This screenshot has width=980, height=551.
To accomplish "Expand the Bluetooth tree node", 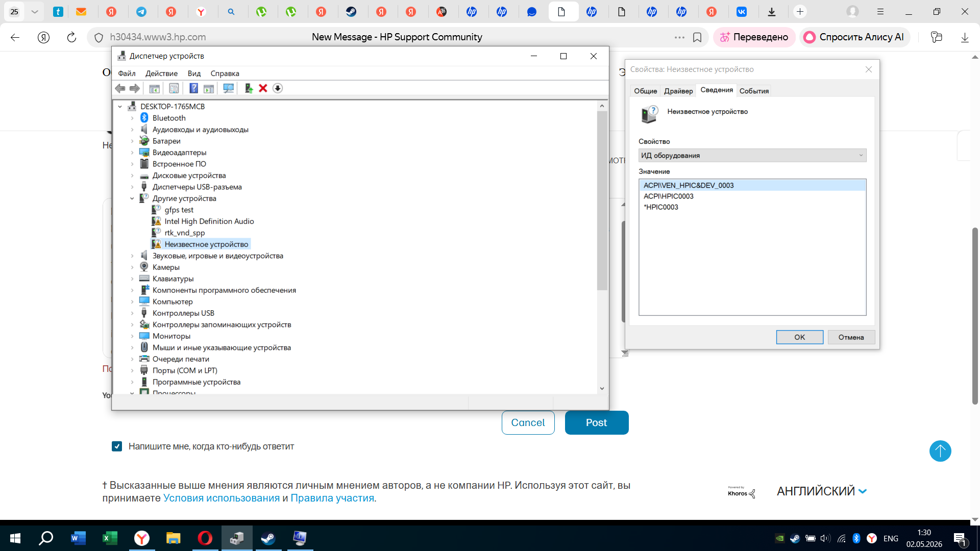I will tap(132, 118).
